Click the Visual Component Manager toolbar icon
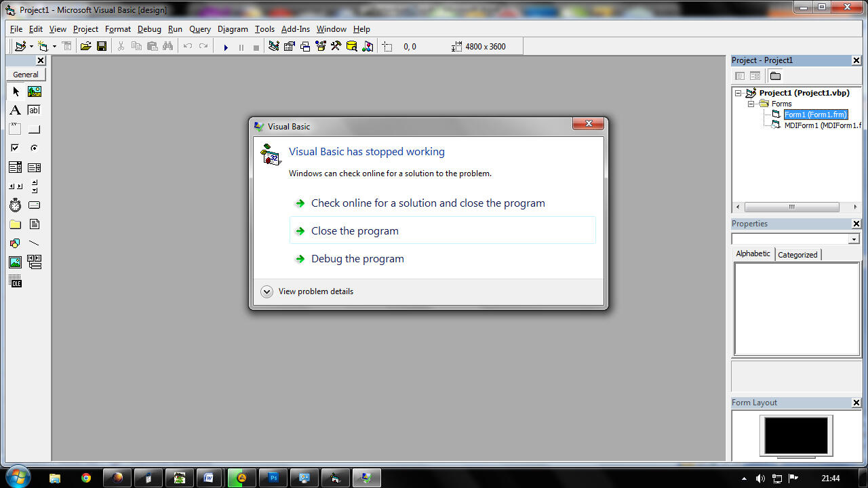This screenshot has width=868, height=488. click(x=368, y=46)
